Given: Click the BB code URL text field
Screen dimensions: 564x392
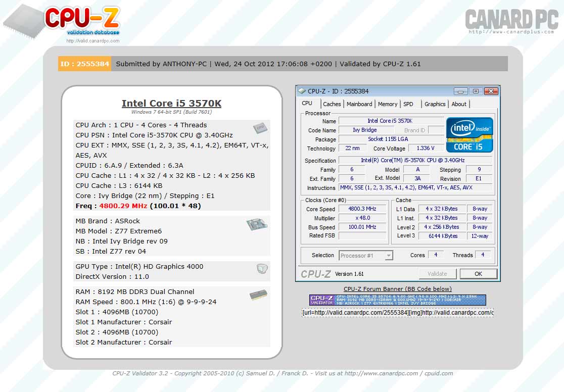Looking at the screenshot, I should click(x=397, y=313).
